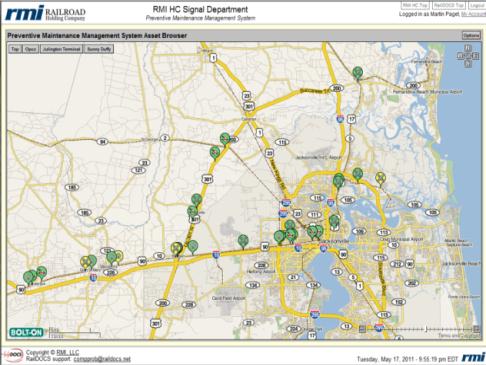
Task: Select the leftmost green marker near route 90
Action: [28, 277]
